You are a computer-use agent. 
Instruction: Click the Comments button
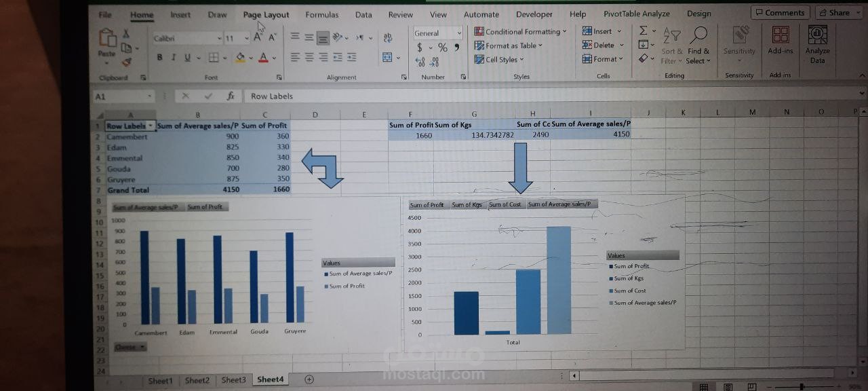(779, 12)
